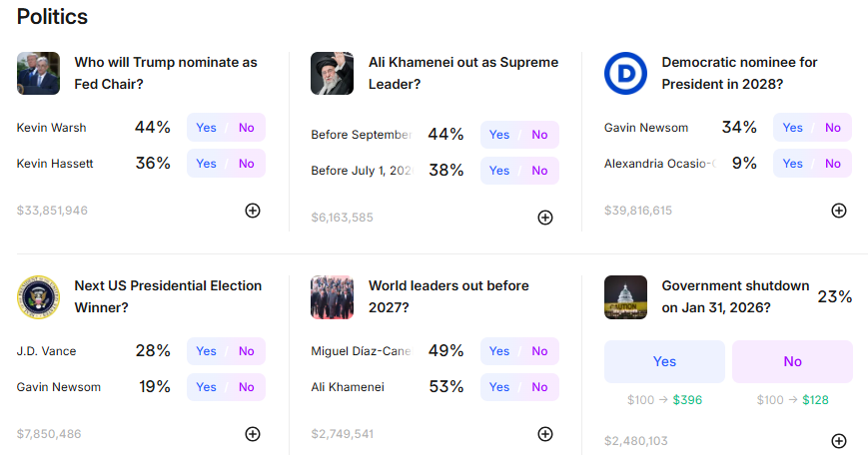The width and height of the screenshot is (868, 463).
Task: Click the Alexandria Ocasio-Cortez outcome label
Action: pyautogui.click(x=659, y=164)
